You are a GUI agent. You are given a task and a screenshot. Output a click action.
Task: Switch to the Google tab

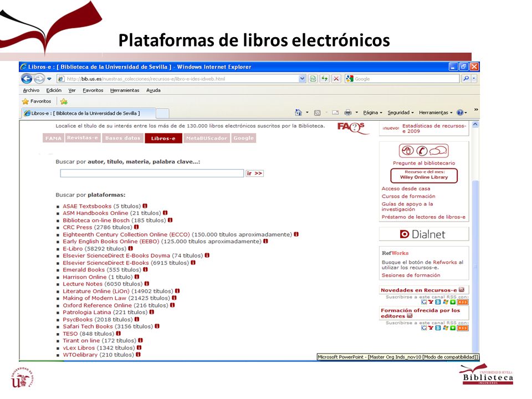point(244,138)
